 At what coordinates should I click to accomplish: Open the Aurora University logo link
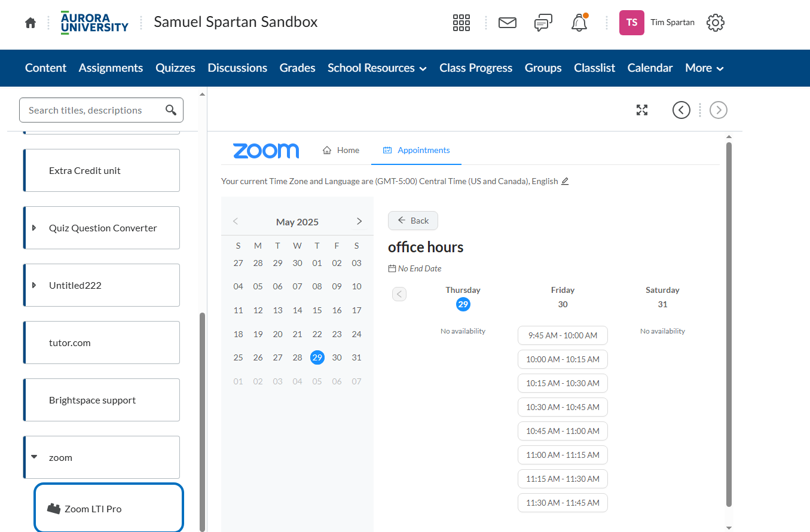(x=94, y=23)
